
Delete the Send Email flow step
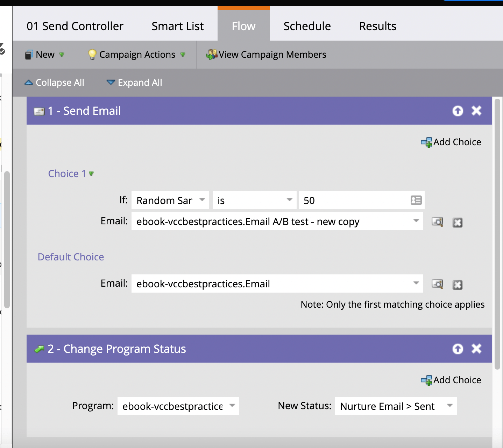(x=476, y=111)
